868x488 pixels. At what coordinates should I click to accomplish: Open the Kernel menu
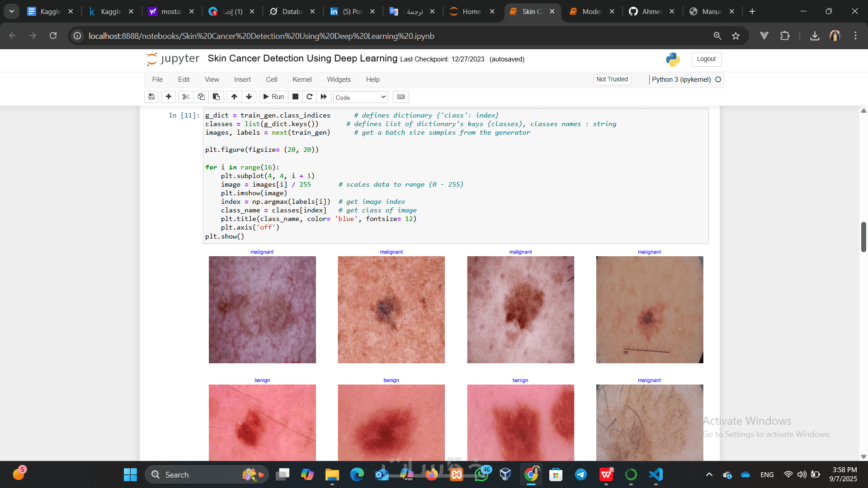click(x=302, y=80)
